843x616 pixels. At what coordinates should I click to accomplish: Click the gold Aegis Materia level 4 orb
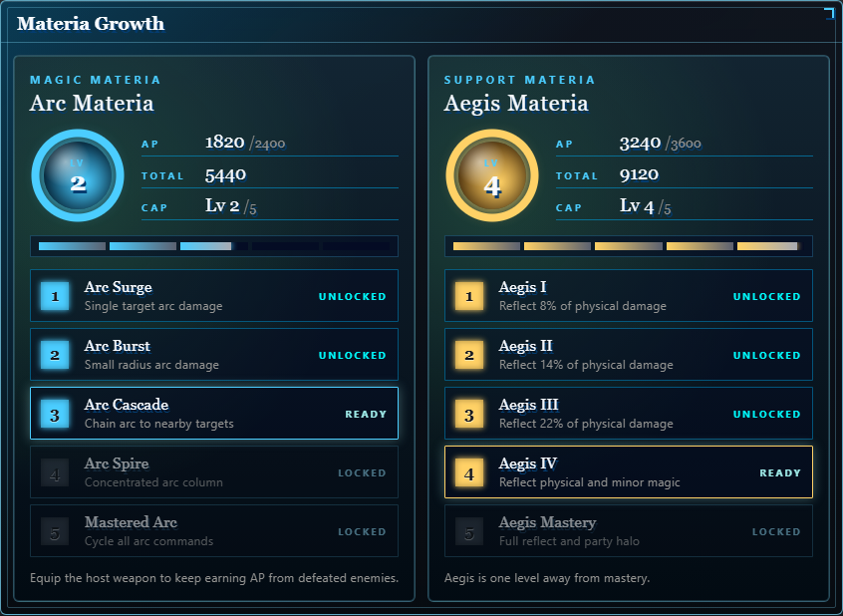point(492,175)
